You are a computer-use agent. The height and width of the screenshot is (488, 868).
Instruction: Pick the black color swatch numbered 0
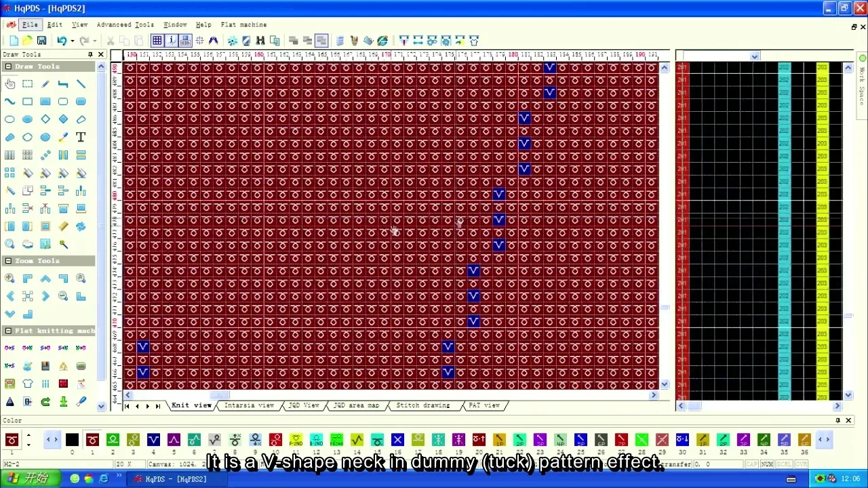click(x=72, y=441)
